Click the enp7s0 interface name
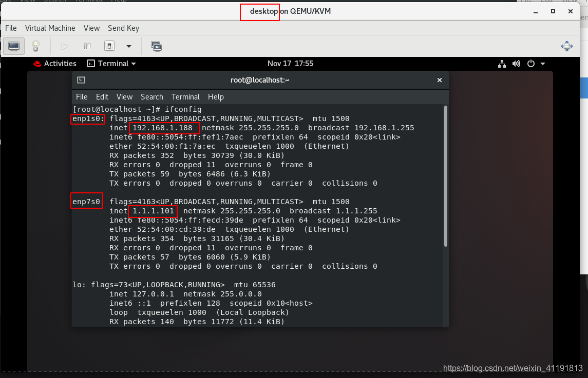 88,202
